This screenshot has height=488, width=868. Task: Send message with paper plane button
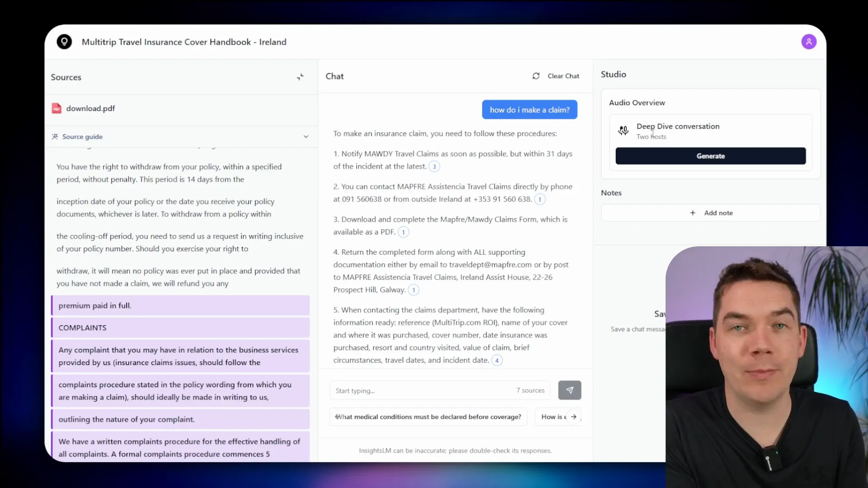[570, 390]
